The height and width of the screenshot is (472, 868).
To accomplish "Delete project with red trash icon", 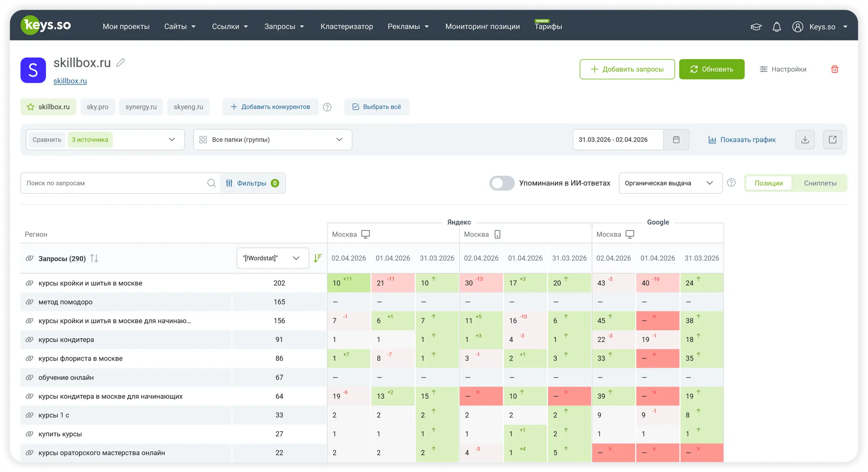I will (835, 69).
